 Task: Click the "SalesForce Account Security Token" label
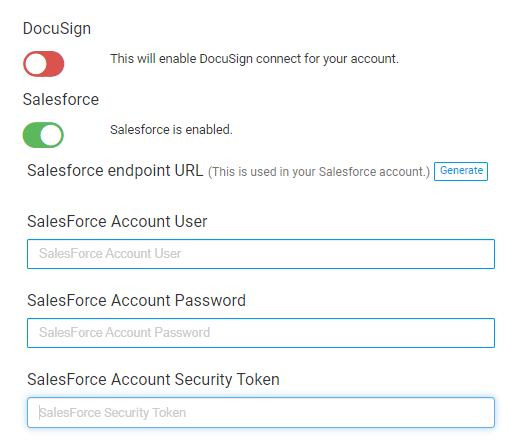153,380
